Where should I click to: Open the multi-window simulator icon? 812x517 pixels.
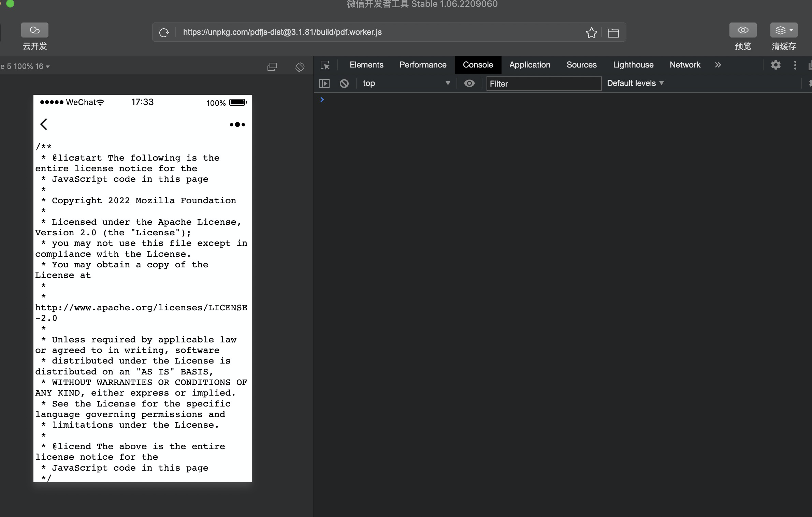pos(272,67)
